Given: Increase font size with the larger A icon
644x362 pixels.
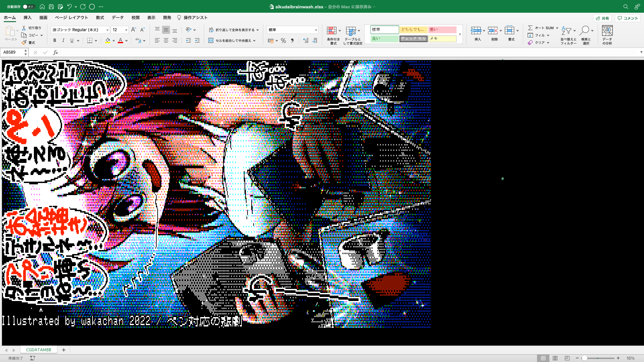Looking at the screenshot, I should pyautogui.click(x=133, y=30).
